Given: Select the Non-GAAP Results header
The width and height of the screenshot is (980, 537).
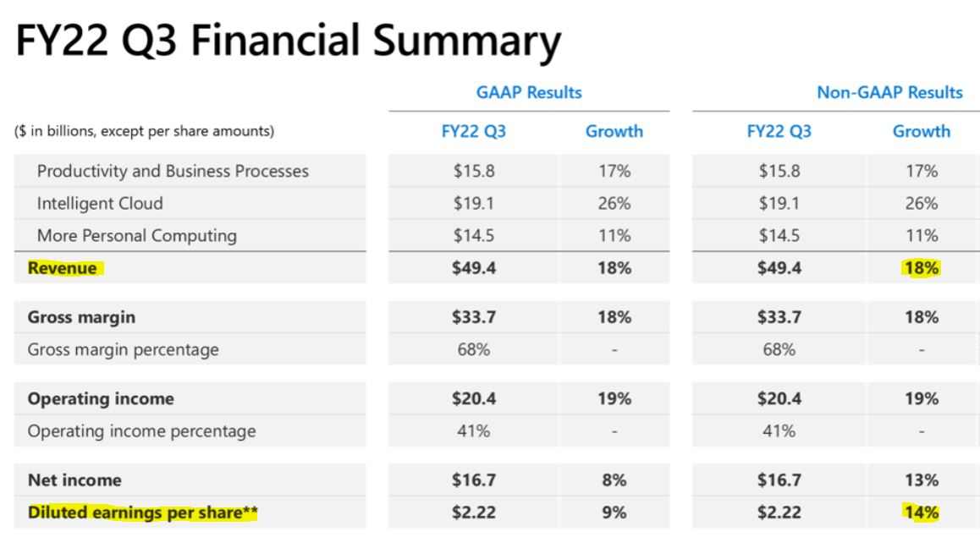Looking at the screenshot, I should (x=889, y=92).
